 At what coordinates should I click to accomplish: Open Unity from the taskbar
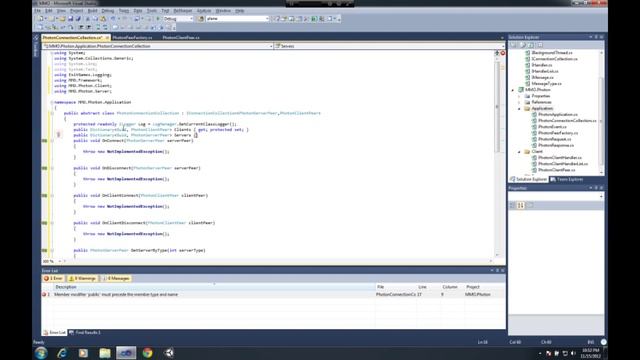(x=169, y=353)
